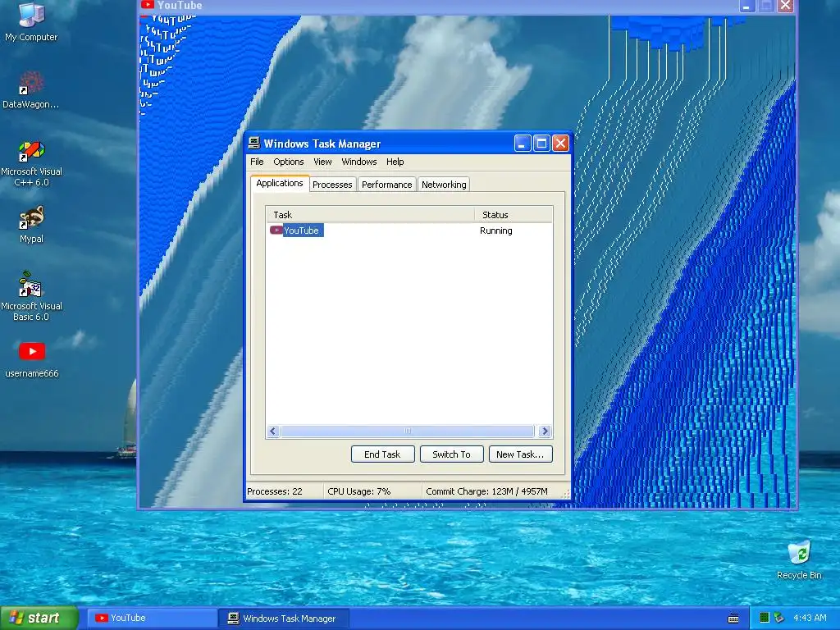Switch to the Performance tab
This screenshot has width=840, height=630.
coord(387,185)
